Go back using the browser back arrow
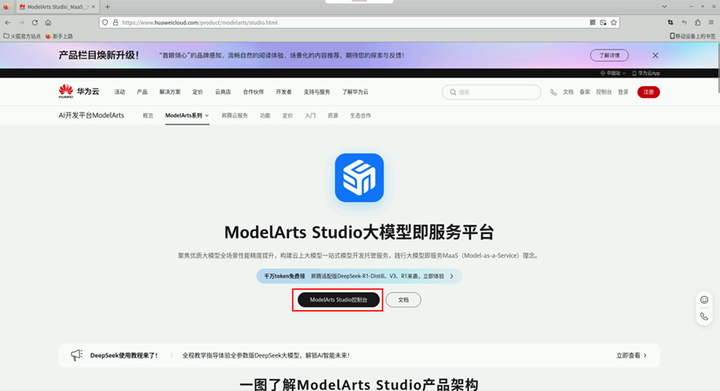Image resolution: width=720 pixels, height=391 pixels. 8,22
